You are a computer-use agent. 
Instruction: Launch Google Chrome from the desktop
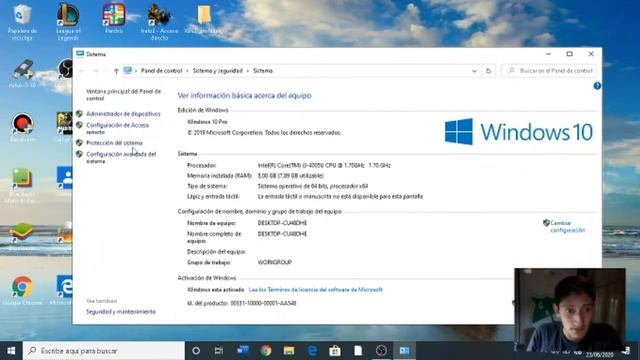(x=22, y=290)
